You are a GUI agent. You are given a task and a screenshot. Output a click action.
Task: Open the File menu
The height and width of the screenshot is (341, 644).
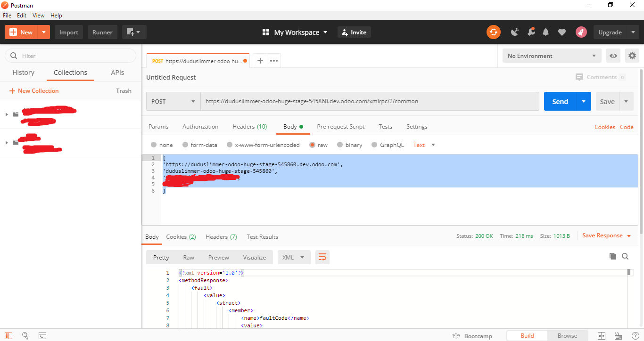(x=7, y=16)
